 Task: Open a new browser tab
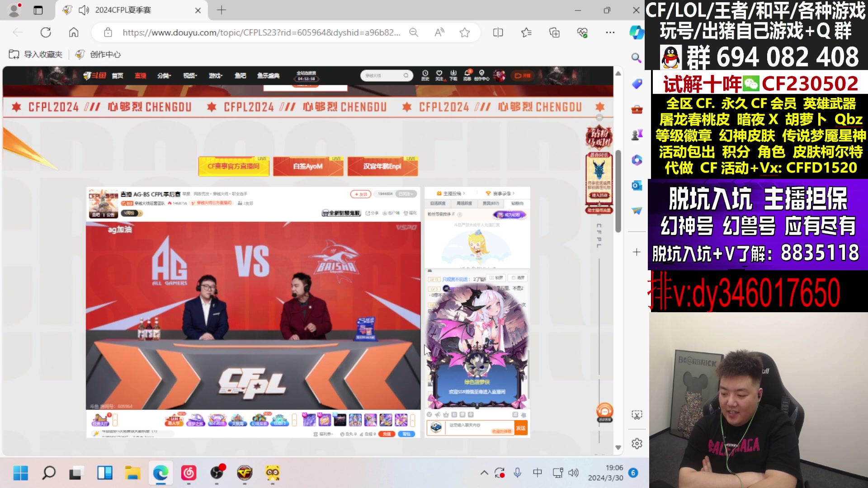click(222, 10)
